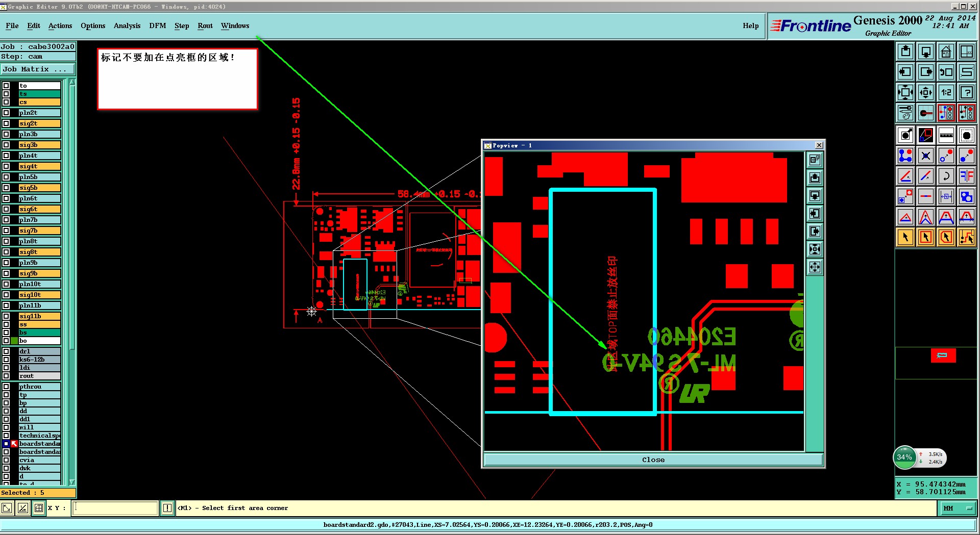Click the Popview pan left icon
This screenshot has height=535, width=980.
click(815, 214)
